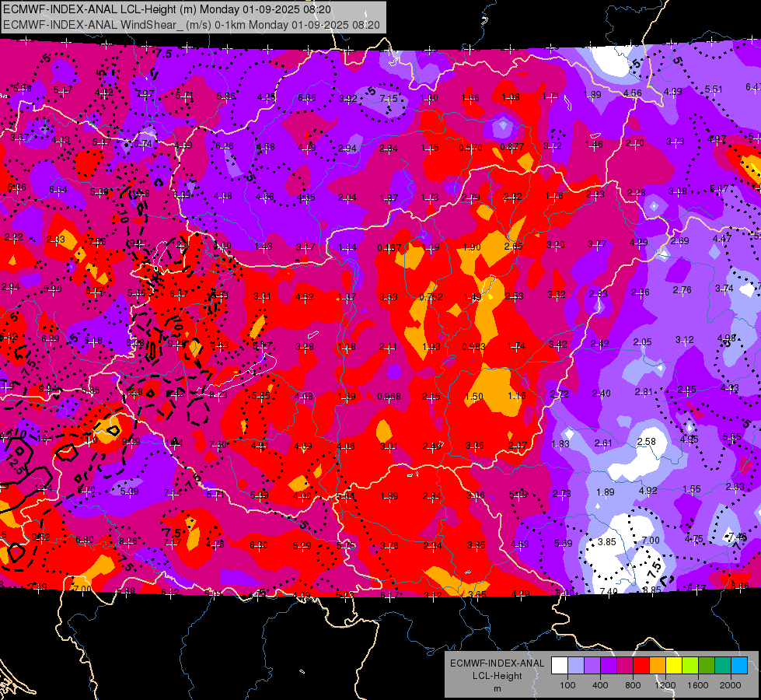Screen dimensions: 761x700
Task: Click the wind shear value 0.752
Action: click(431, 297)
